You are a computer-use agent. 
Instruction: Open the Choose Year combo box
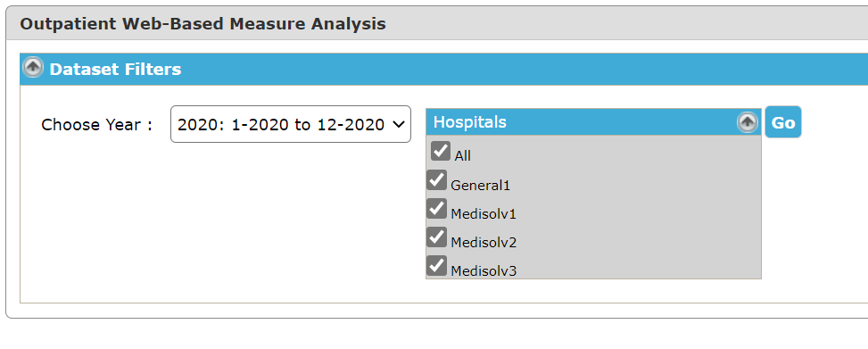pyautogui.click(x=291, y=124)
